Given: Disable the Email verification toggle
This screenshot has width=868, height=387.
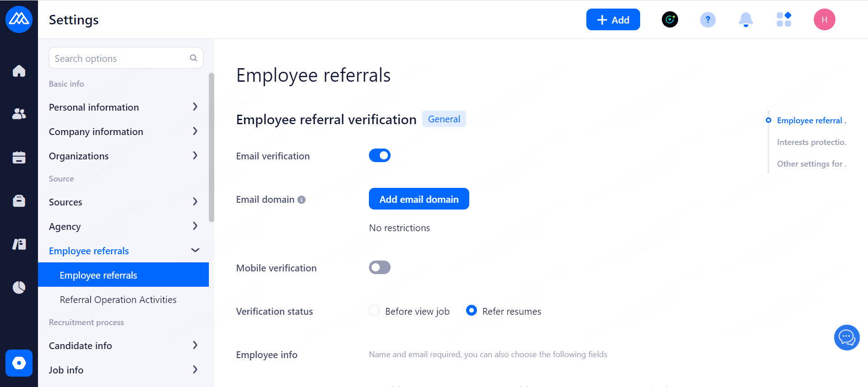Looking at the screenshot, I should (379, 155).
